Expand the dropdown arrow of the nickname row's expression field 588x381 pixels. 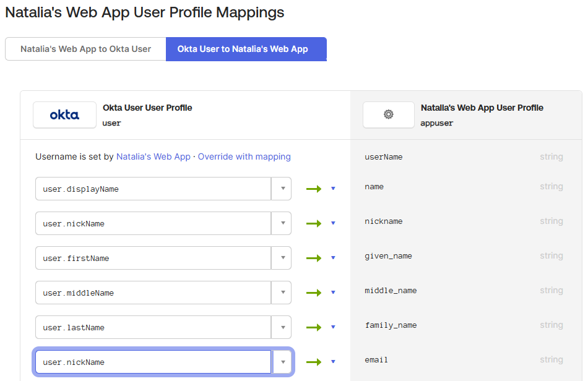(x=281, y=223)
